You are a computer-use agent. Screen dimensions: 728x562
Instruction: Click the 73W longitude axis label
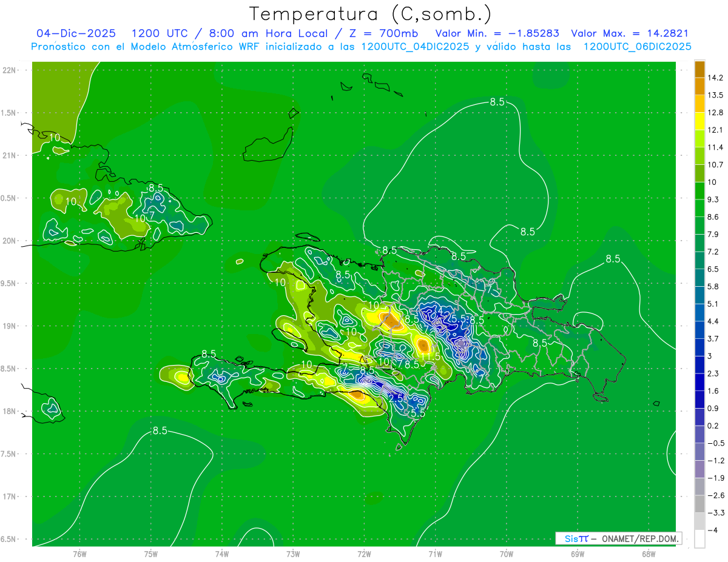point(293,554)
